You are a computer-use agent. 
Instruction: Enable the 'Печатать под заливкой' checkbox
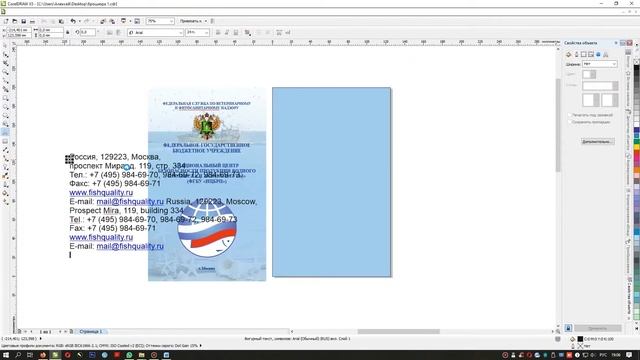click(570, 115)
